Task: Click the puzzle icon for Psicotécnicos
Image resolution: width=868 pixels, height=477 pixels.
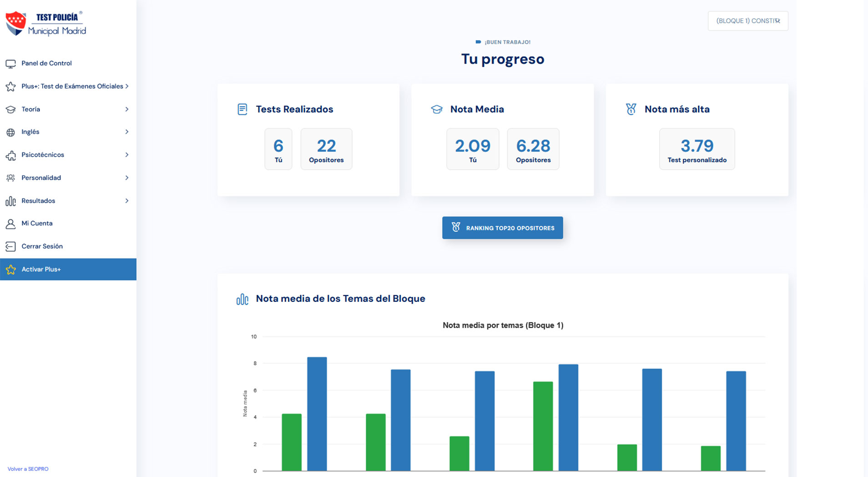Action: [x=10, y=155]
